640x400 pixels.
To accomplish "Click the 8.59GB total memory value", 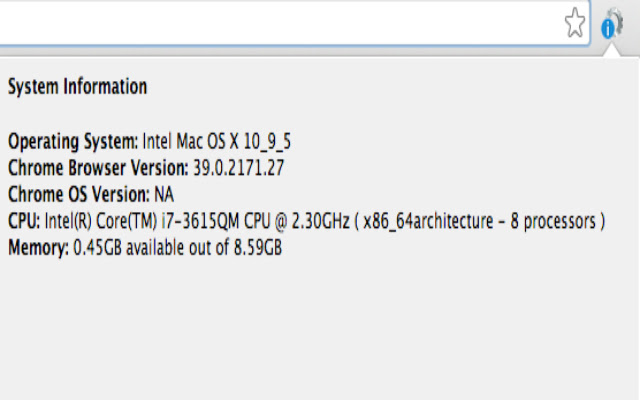I will point(257,248).
